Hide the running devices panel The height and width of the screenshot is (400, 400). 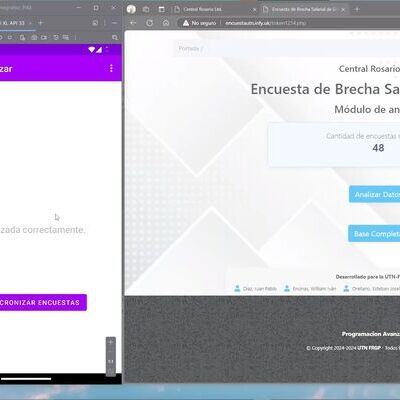(x=114, y=23)
